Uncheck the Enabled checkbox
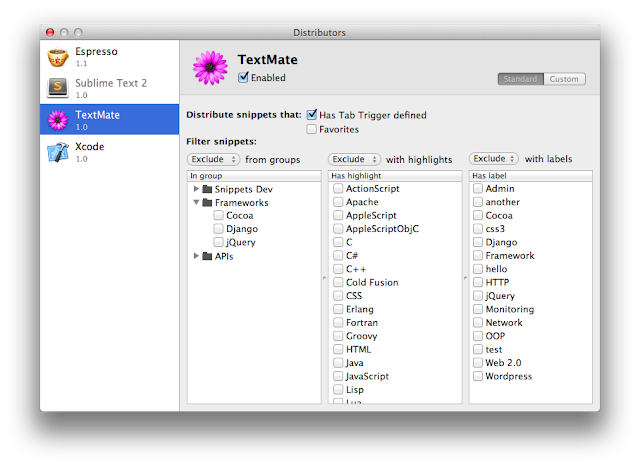This screenshot has height=467, width=640. coord(243,77)
